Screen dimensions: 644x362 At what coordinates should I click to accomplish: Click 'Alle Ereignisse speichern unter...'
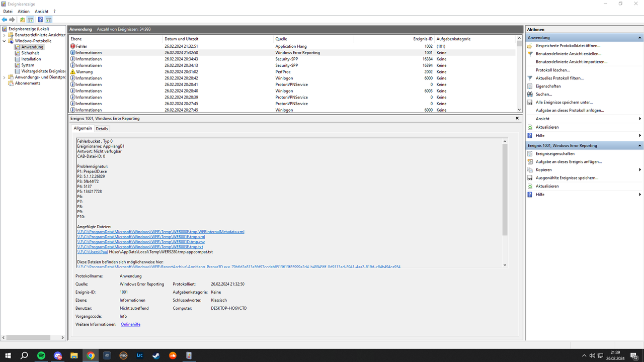tap(564, 102)
